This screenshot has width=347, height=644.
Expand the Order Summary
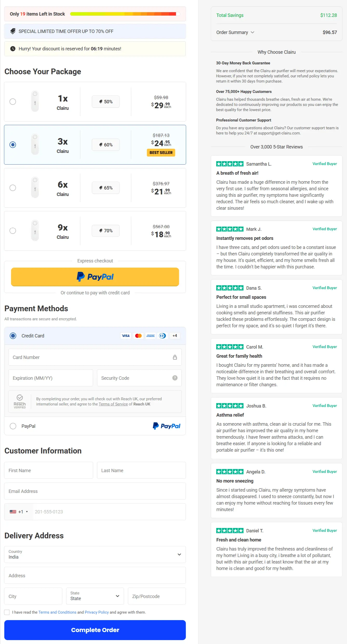235,32
